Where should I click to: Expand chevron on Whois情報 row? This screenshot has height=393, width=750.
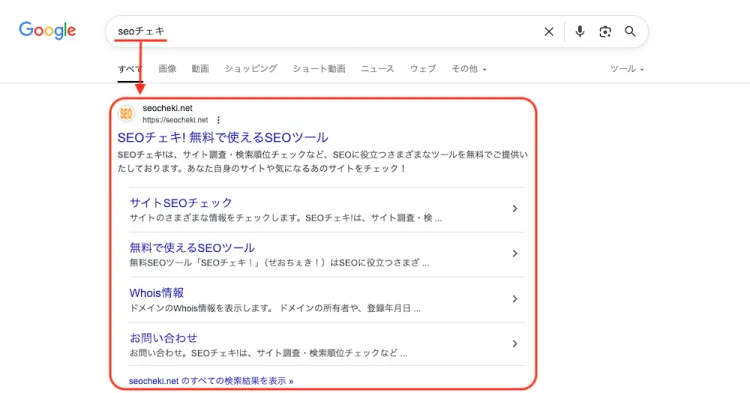pyautogui.click(x=515, y=299)
